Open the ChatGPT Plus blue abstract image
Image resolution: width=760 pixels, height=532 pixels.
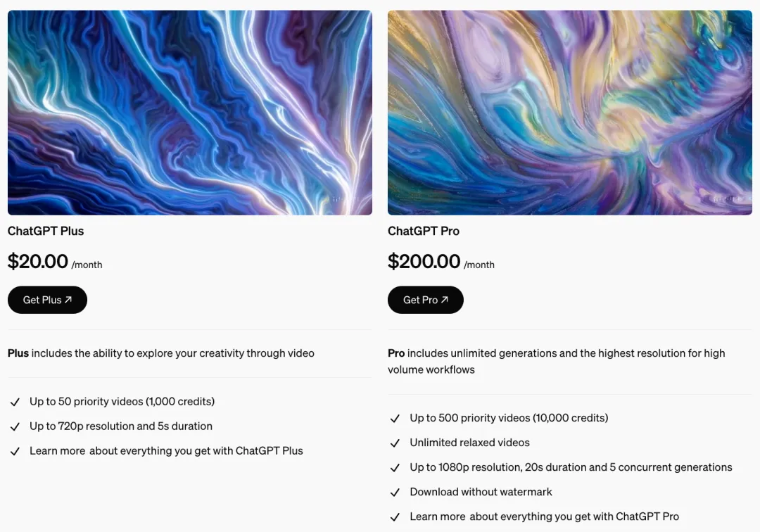pos(190,113)
